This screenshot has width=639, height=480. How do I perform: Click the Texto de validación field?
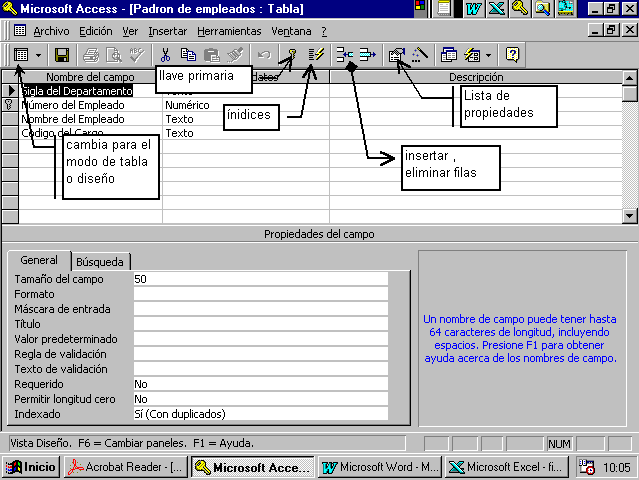[261, 369]
